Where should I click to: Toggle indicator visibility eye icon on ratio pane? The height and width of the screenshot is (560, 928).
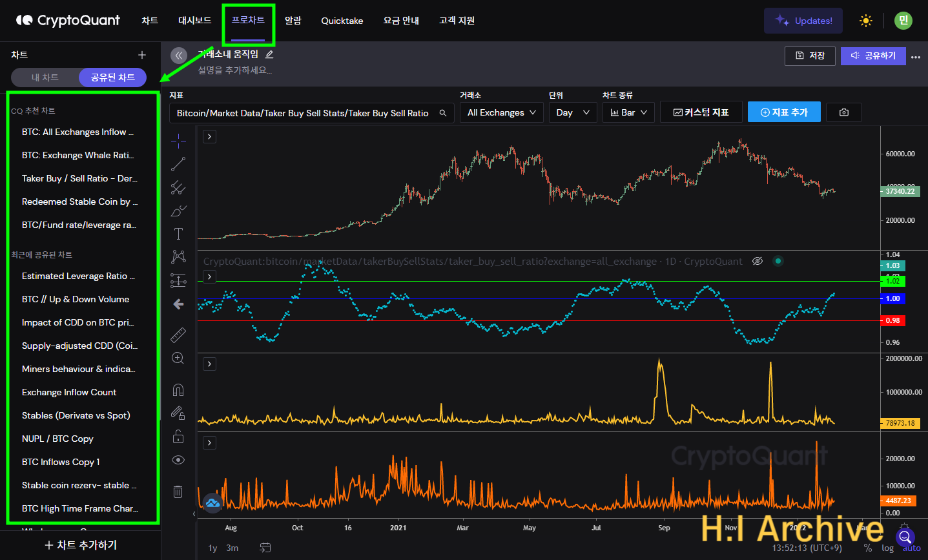click(758, 261)
